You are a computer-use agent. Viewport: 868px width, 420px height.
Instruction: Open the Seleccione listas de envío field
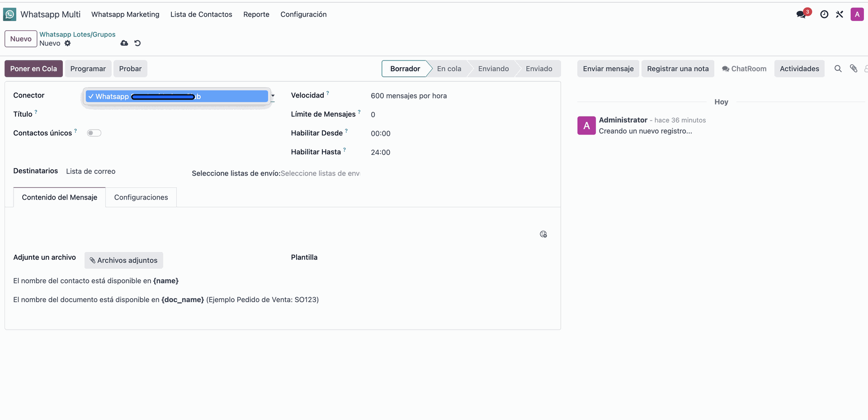click(x=320, y=173)
